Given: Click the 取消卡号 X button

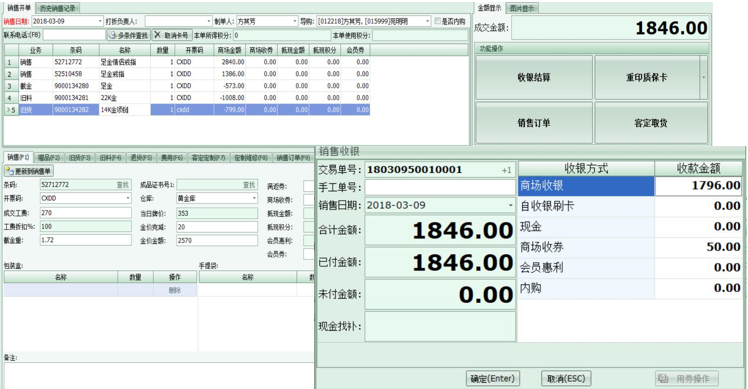Looking at the screenshot, I should 172,35.
